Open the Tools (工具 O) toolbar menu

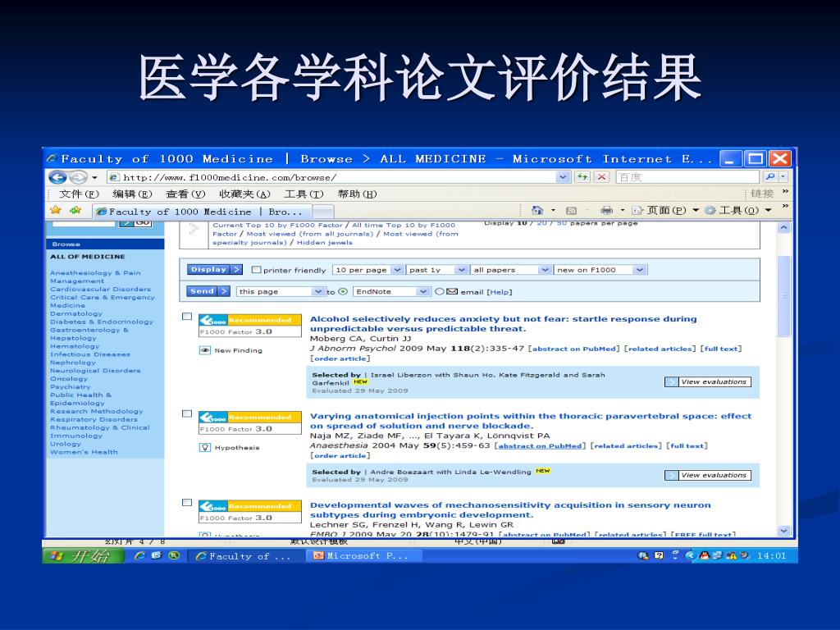pyautogui.click(x=737, y=211)
